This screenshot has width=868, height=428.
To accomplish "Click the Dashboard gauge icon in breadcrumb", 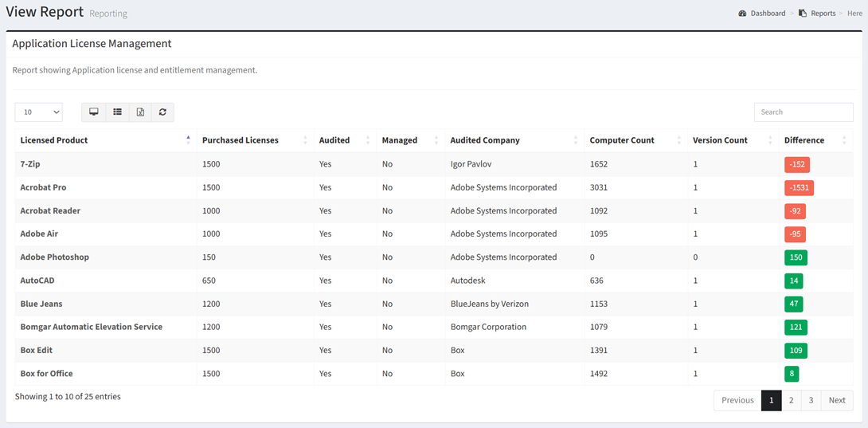I will point(742,14).
